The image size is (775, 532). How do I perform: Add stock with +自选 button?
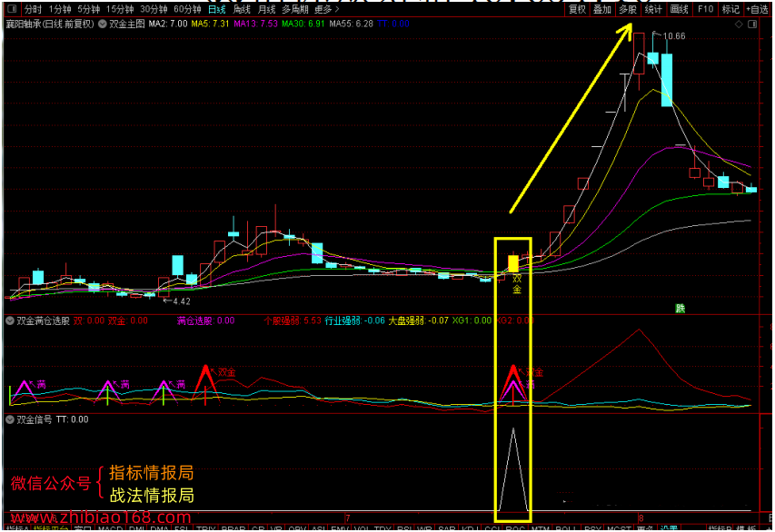coord(757,9)
